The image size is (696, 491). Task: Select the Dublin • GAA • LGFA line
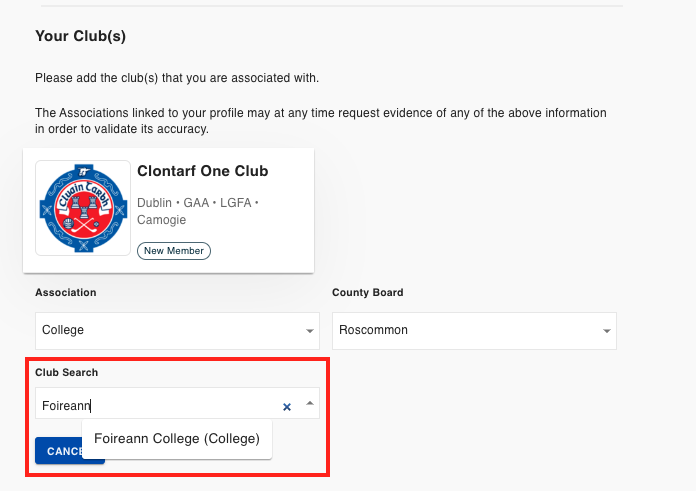(198, 203)
